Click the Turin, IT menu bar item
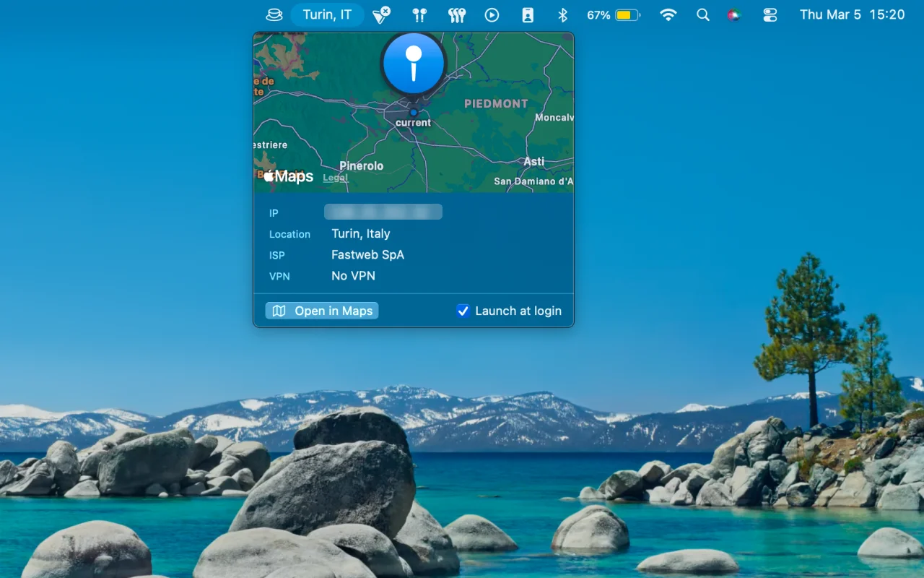924x578 pixels. [x=327, y=14]
